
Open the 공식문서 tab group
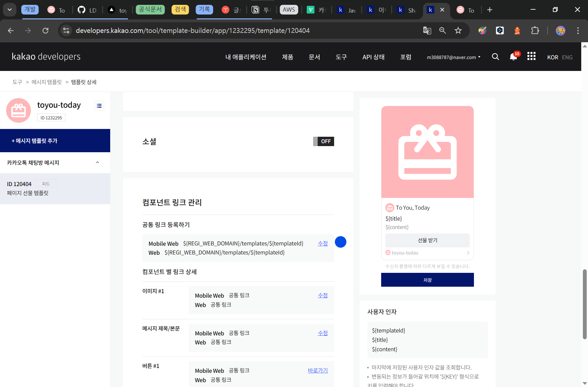(150, 9)
